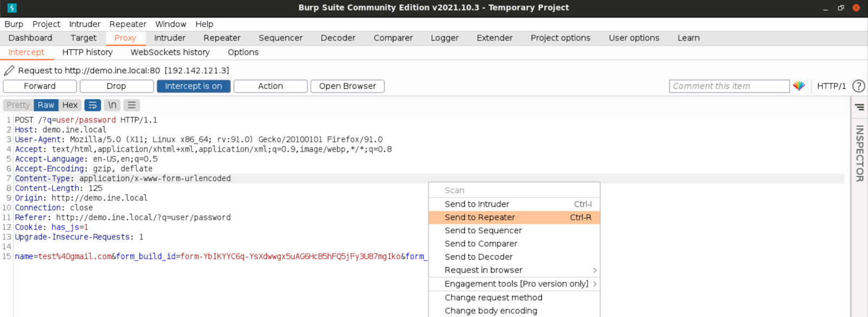This screenshot has width=868, height=317.
Task: Click the help question mark icon
Action: click(x=858, y=86)
